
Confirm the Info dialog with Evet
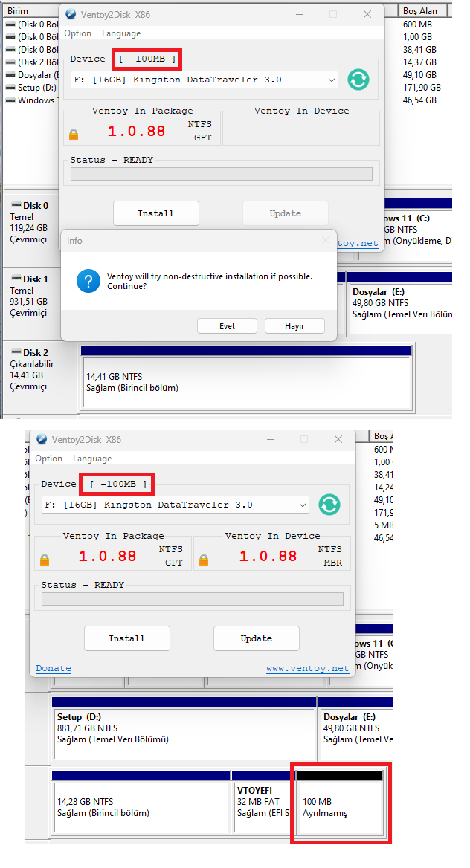click(x=228, y=326)
